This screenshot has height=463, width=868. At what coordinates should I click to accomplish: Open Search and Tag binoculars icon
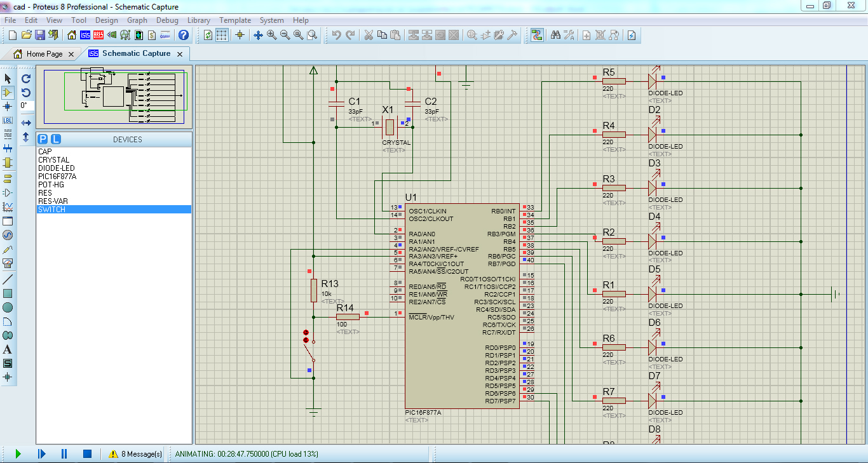point(555,35)
